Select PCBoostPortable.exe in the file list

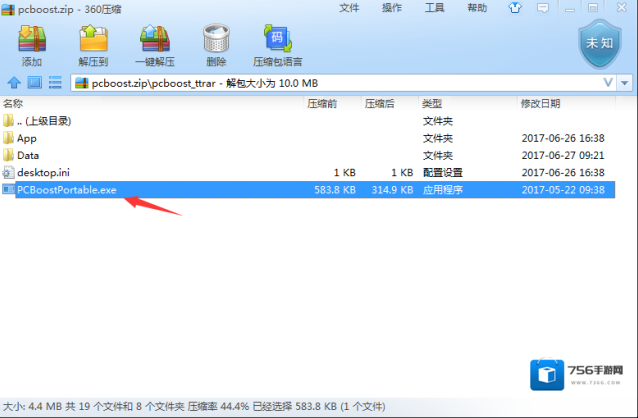pyautogui.click(x=66, y=189)
